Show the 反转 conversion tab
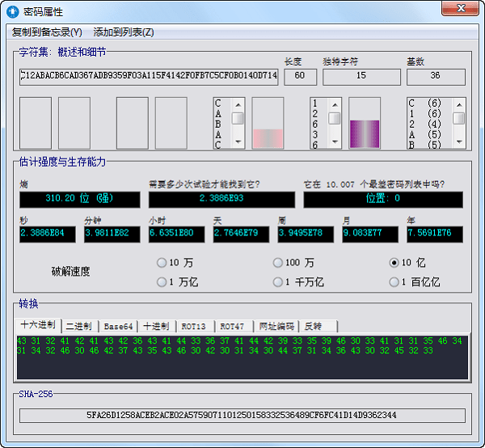Viewport: 485px width, 448px height. point(313,326)
